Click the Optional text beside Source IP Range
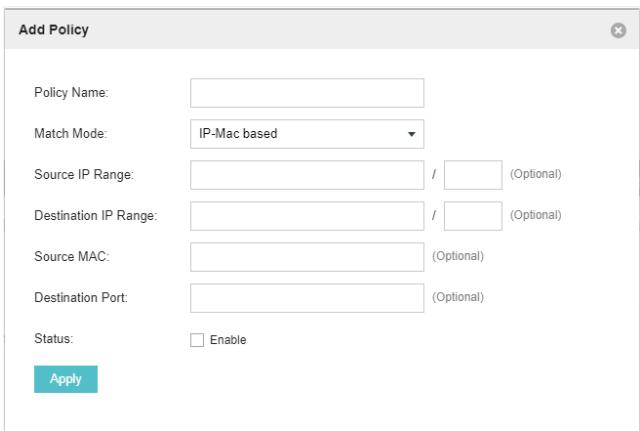Screen dimensions: 640x431 point(536,174)
